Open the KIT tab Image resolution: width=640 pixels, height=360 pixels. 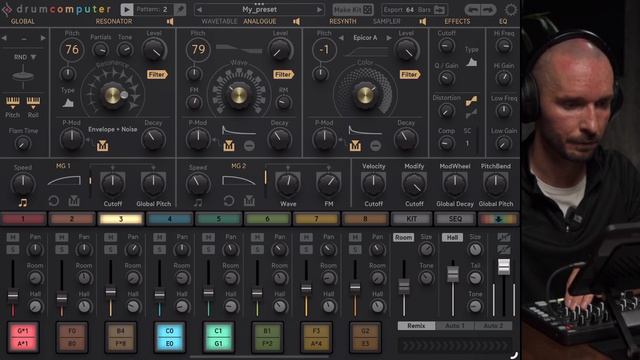point(411,219)
